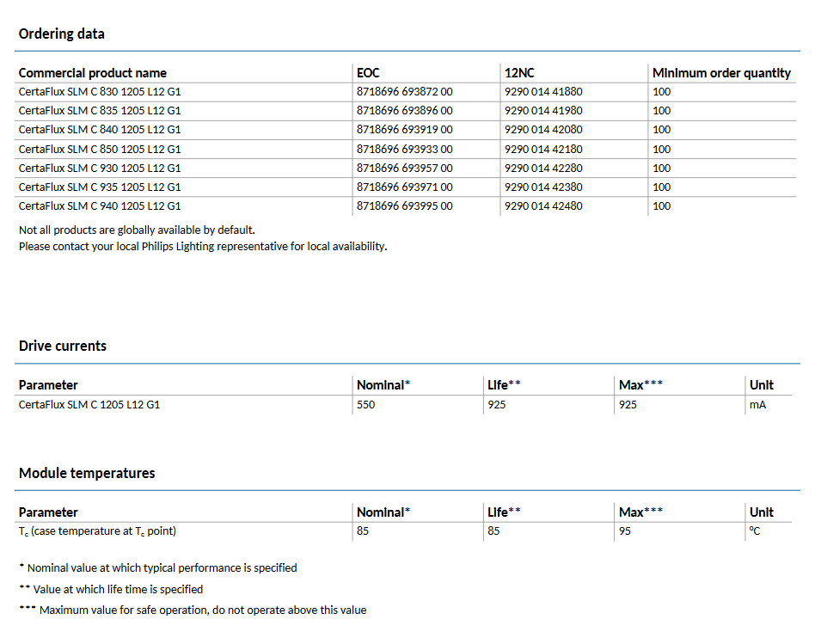Viewport: 815px width, 644px height.
Task: Click 'Minimum order quantity' column header
Action: click(x=721, y=73)
